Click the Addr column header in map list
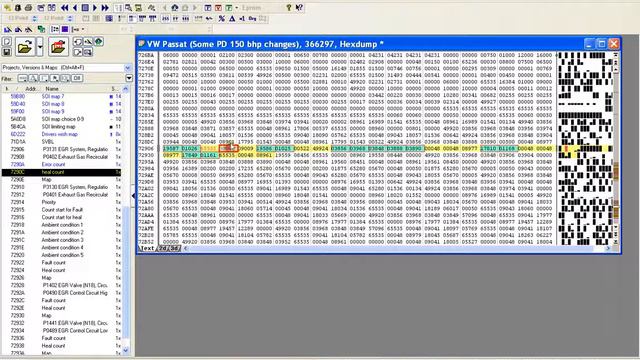The image size is (640, 360). click(30, 89)
